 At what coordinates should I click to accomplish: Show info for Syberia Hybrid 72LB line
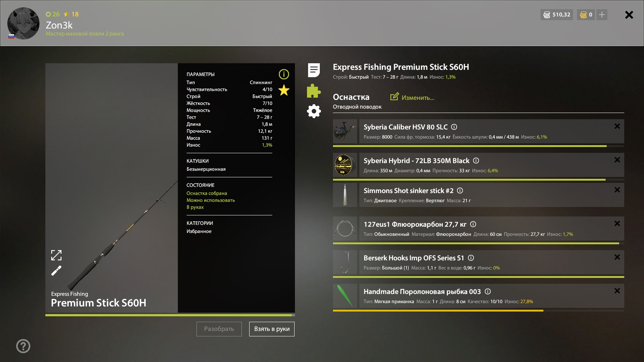(476, 161)
